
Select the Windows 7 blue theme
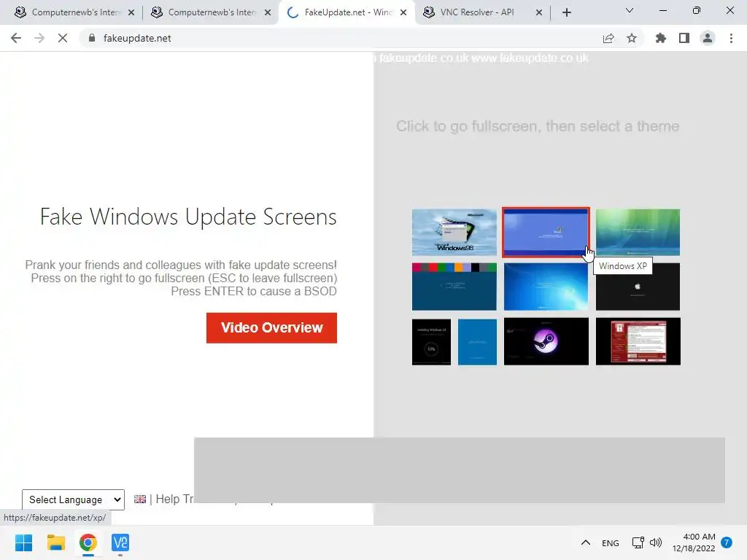(x=546, y=287)
